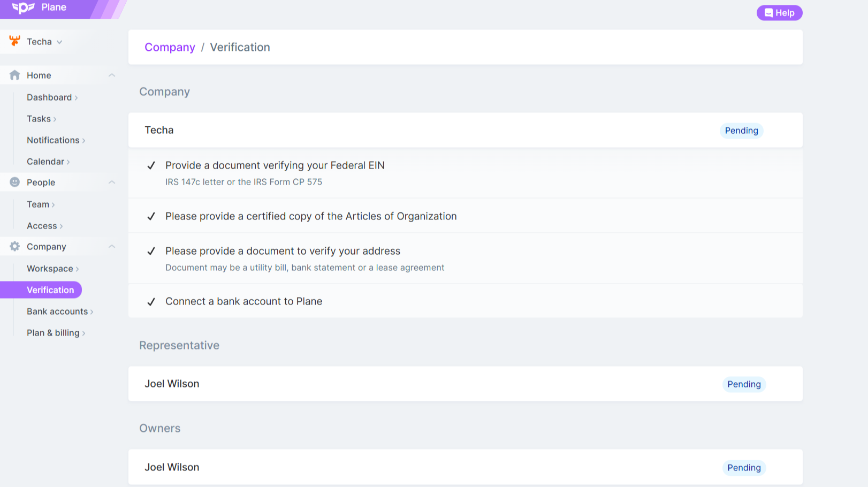Click the chat icon in Help button

tap(768, 13)
